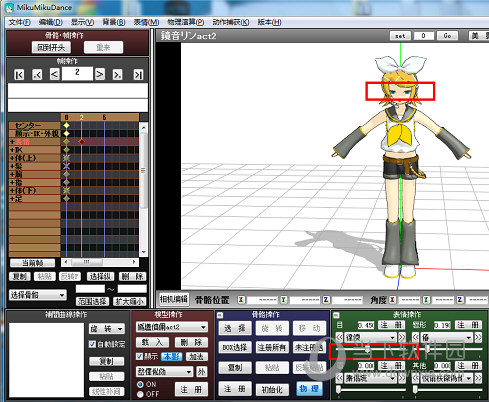489x402 pixels.
Task: Click the bone position Z axis icon
Action: coord(326,300)
